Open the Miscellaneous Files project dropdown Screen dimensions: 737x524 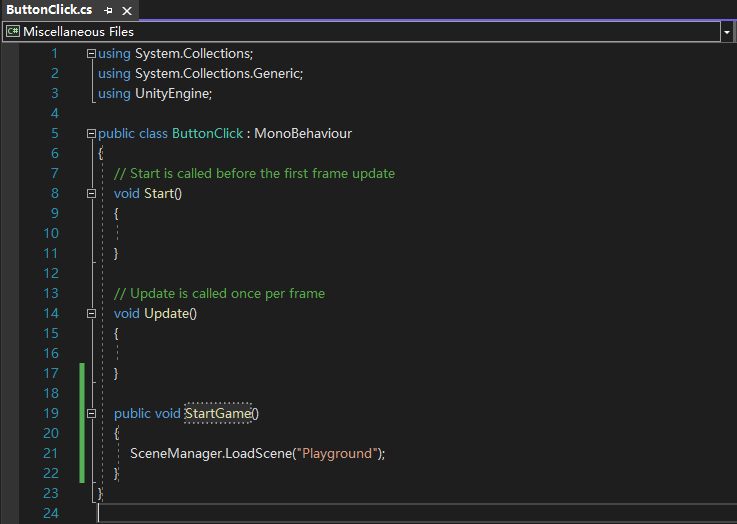click(726, 32)
